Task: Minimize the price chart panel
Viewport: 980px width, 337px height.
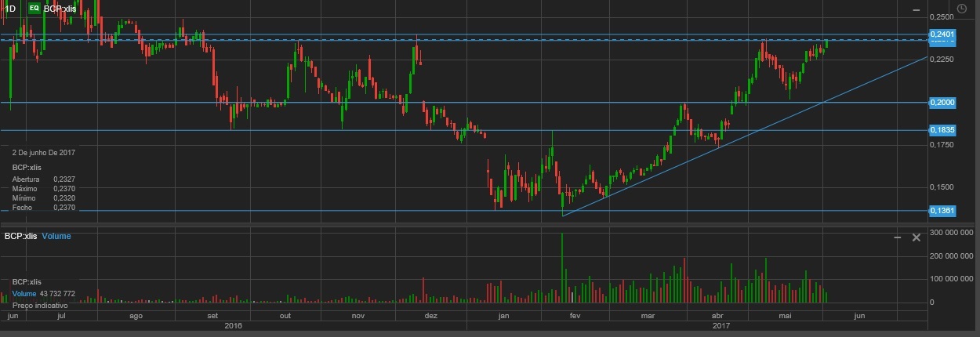Action: click(x=916, y=9)
